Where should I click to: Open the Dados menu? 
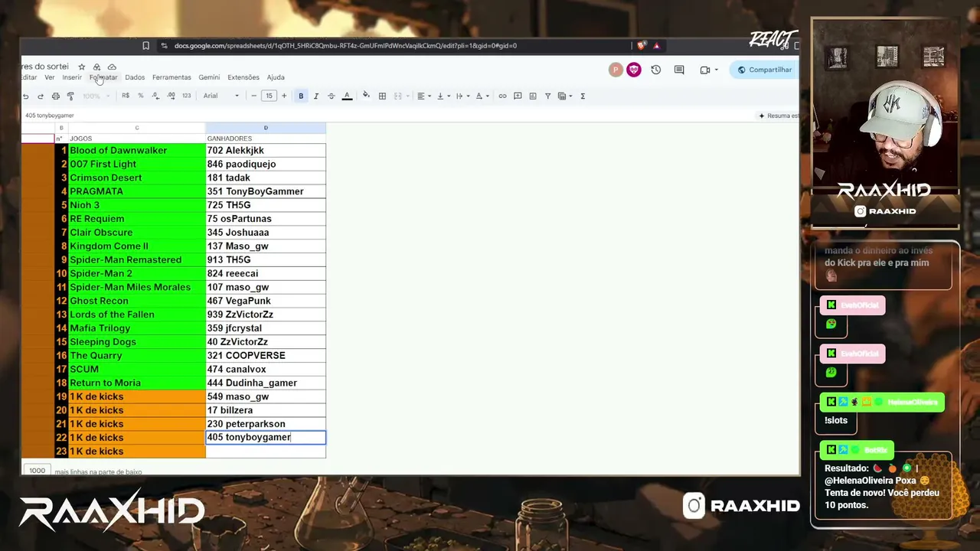pyautogui.click(x=135, y=77)
